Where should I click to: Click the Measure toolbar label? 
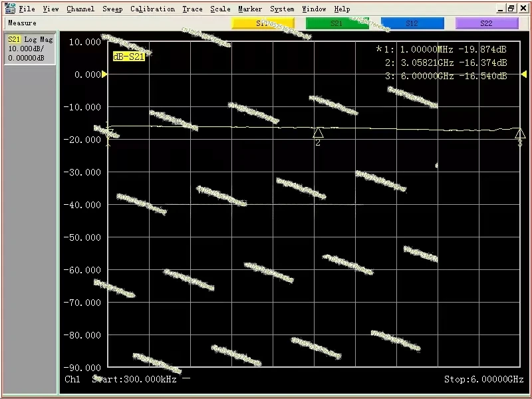click(x=22, y=23)
